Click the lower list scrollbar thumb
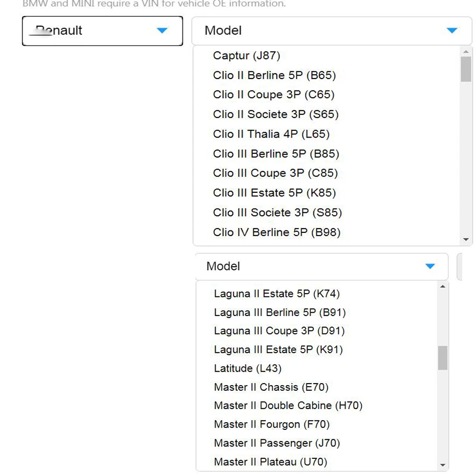The height and width of the screenshot is (476, 476). pyautogui.click(x=443, y=358)
